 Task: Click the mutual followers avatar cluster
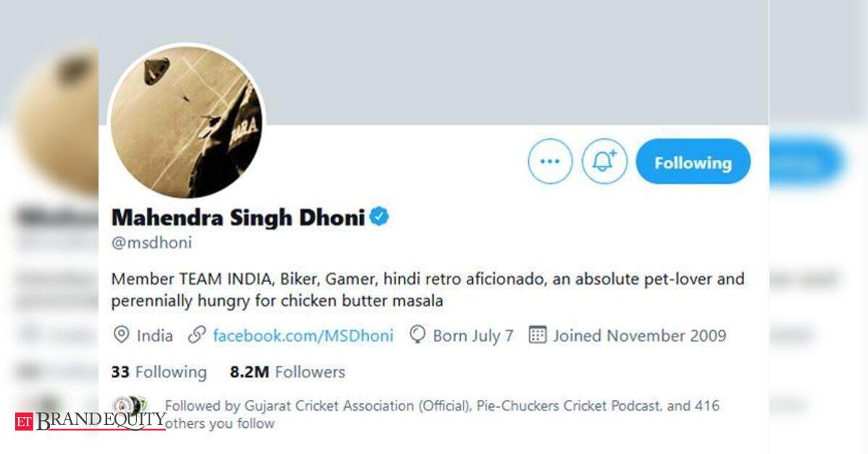click(x=130, y=405)
